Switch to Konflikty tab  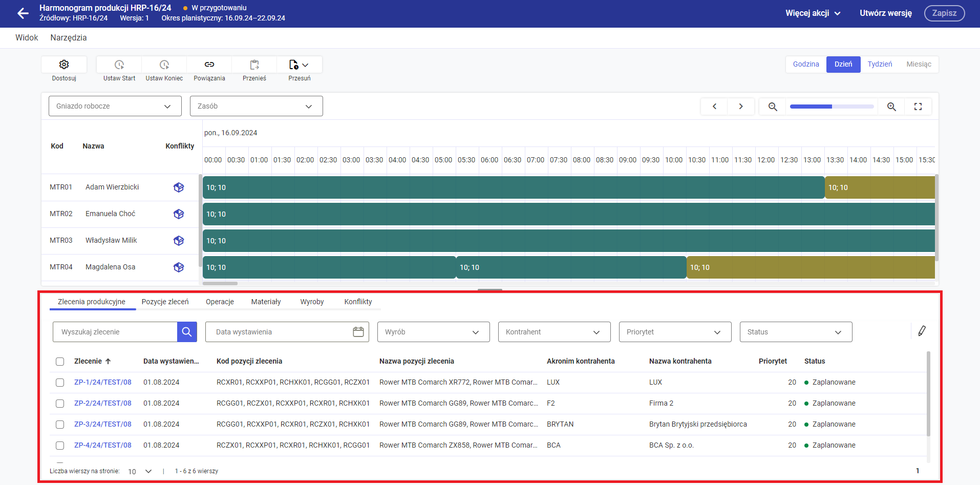[x=358, y=302]
